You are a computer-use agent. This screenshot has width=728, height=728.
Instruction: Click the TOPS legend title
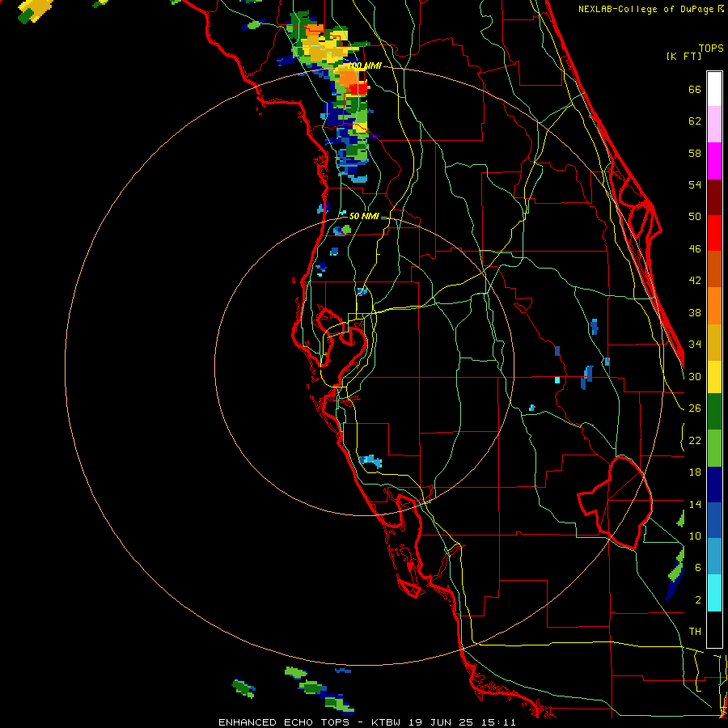[x=711, y=48]
